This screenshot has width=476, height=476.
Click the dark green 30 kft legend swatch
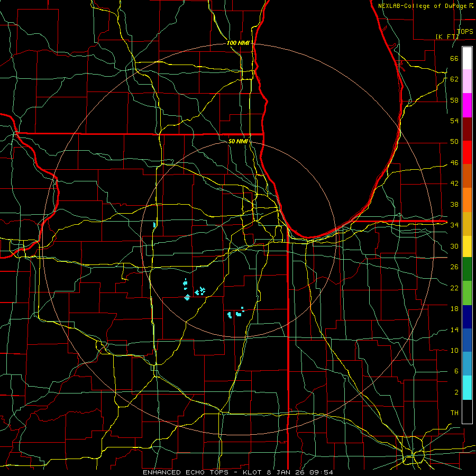467,269
